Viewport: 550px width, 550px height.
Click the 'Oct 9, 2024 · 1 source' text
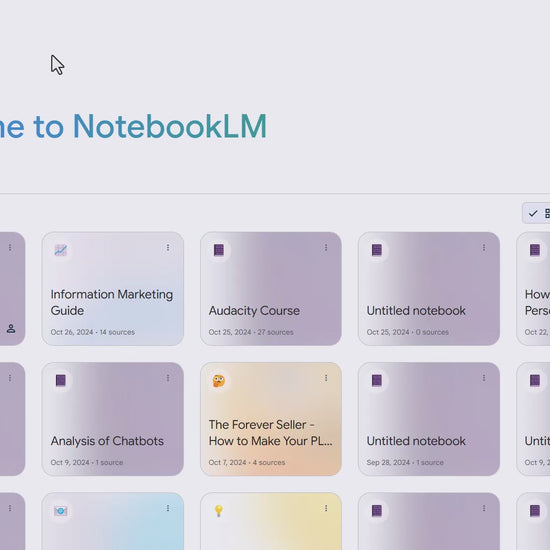pyautogui.click(x=87, y=462)
